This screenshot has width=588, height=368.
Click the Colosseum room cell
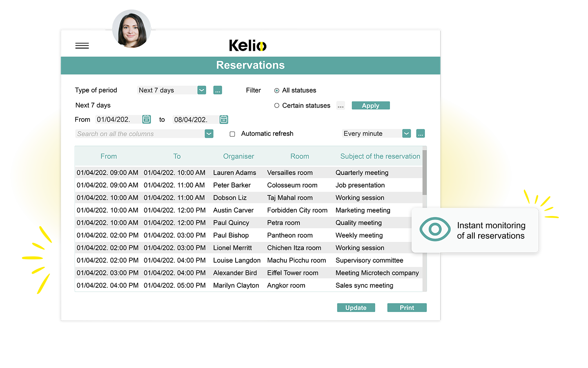point(292,185)
